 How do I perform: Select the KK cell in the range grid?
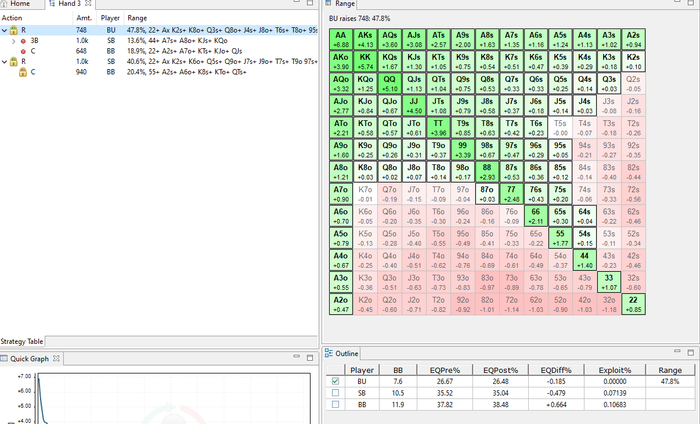365,62
